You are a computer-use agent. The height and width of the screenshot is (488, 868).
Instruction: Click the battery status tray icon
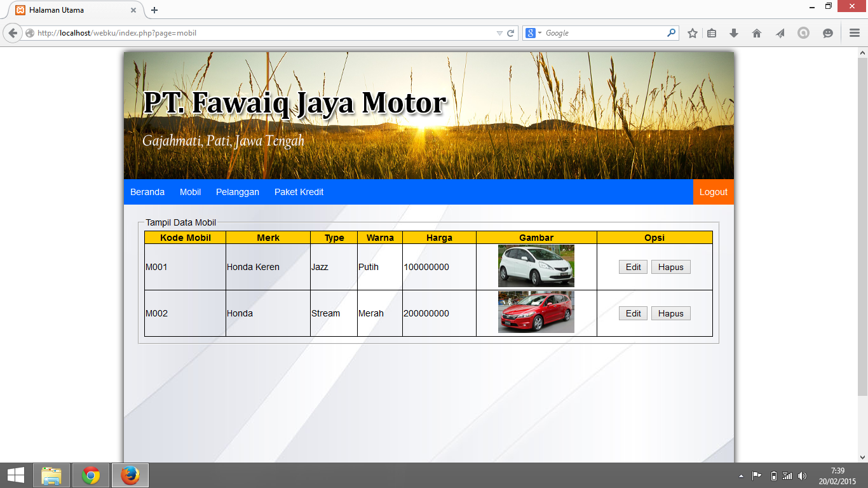pyautogui.click(x=773, y=476)
